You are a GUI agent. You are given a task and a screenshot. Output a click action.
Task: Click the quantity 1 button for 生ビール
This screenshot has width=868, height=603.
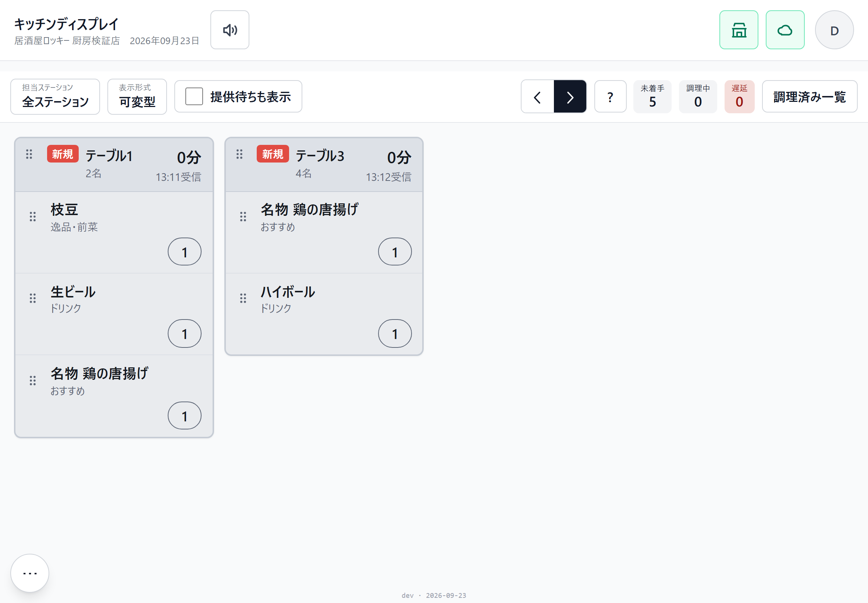tap(184, 333)
